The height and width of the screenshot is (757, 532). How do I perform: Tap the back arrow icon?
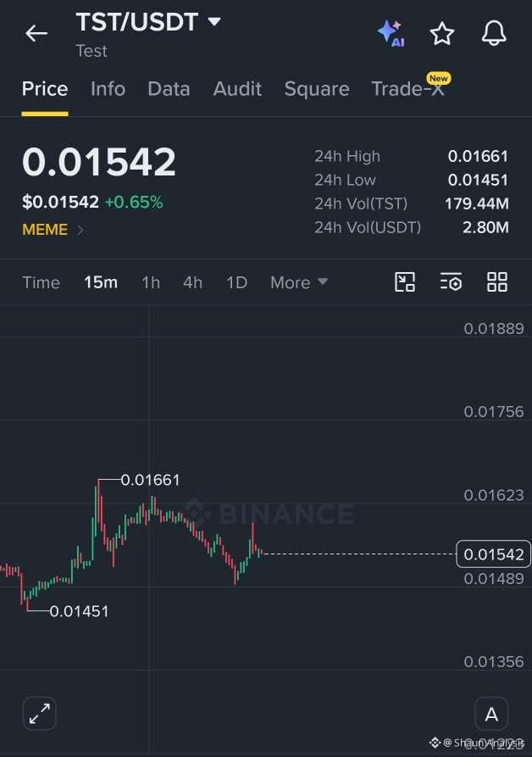pos(36,33)
